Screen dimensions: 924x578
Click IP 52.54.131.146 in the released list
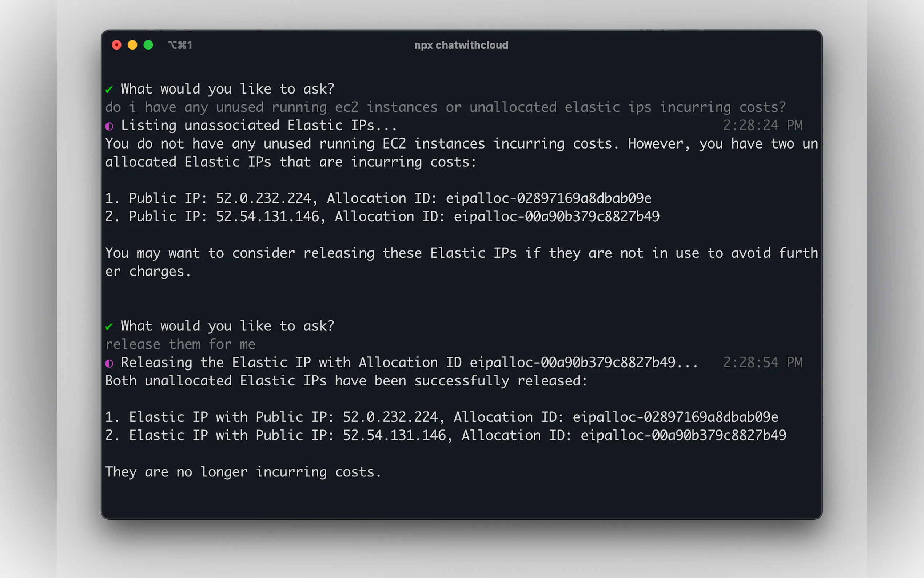click(x=394, y=435)
